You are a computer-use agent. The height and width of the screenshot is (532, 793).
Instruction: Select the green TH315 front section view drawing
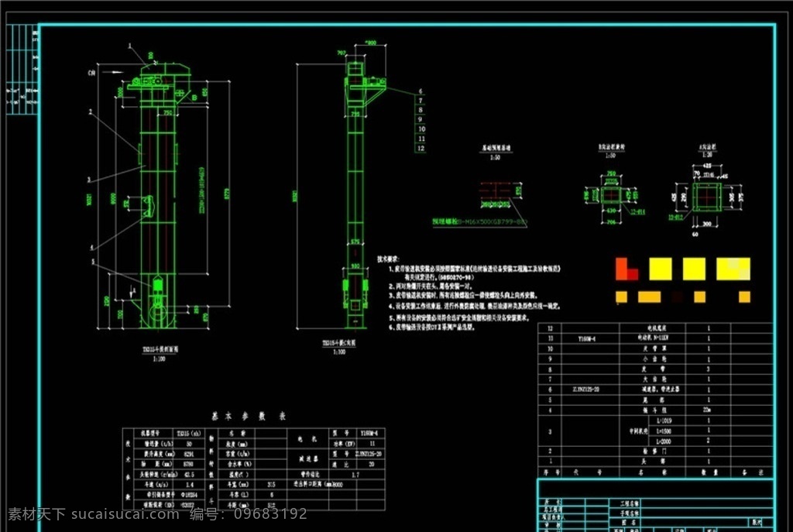[x=158, y=194]
